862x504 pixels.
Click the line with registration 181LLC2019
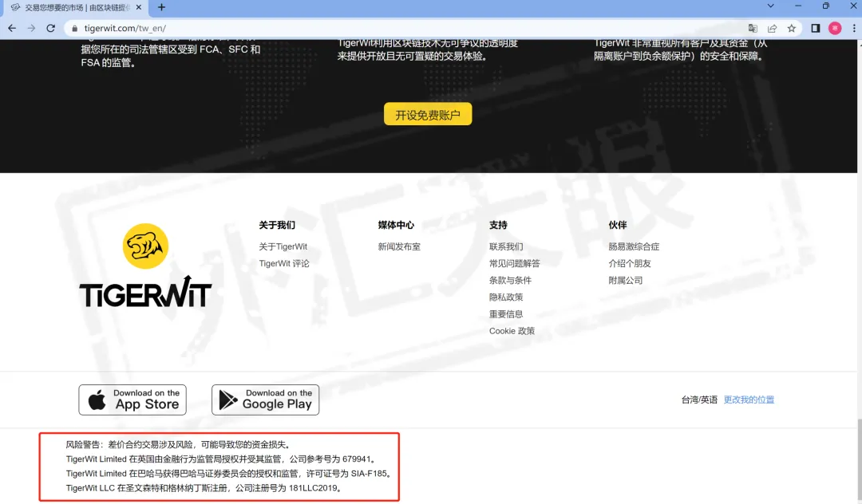[x=204, y=487]
